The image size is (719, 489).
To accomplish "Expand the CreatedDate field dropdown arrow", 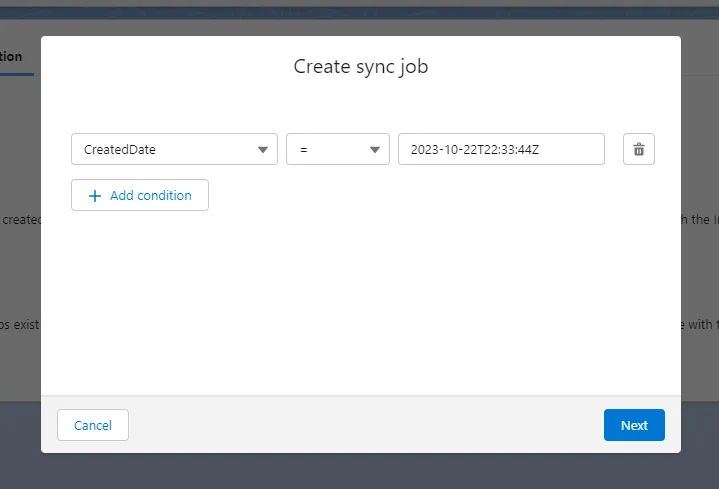I will coord(263,150).
